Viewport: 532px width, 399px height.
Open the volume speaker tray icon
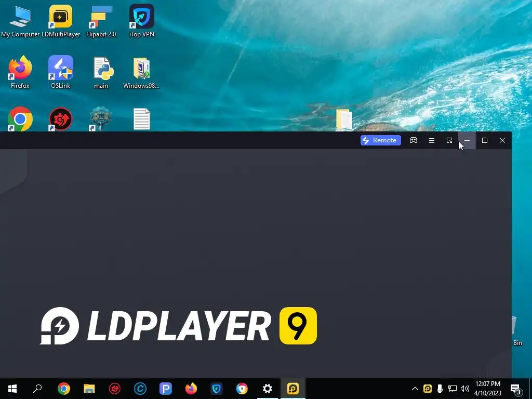click(x=465, y=389)
